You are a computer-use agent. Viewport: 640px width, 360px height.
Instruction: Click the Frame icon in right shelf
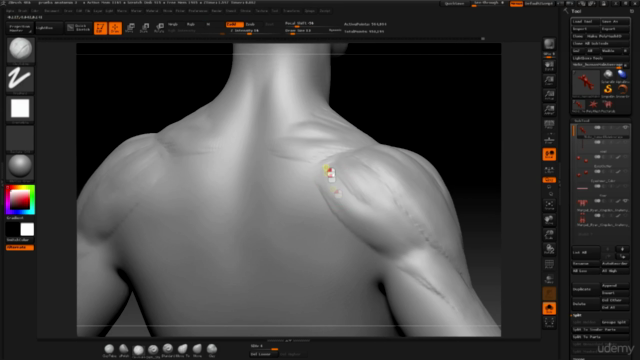tap(549, 205)
